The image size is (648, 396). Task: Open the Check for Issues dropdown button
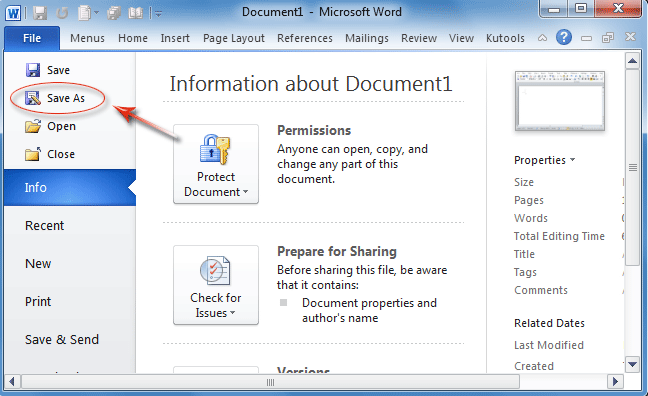click(x=216, y=285)
